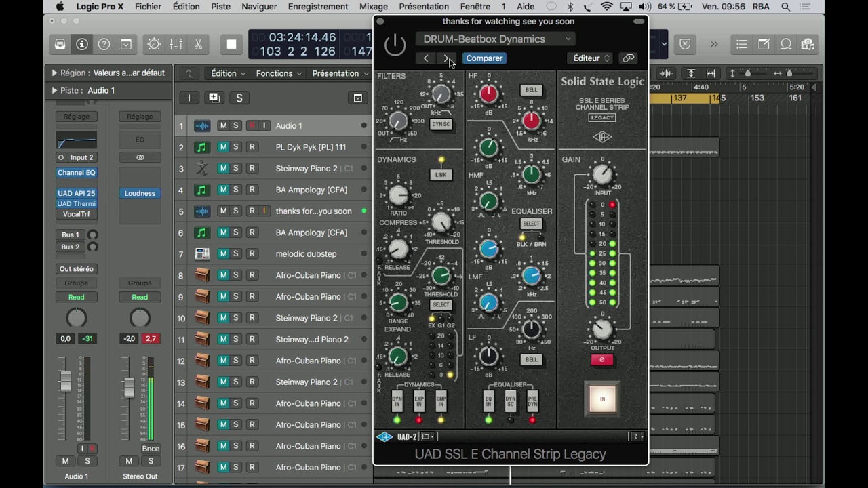Solo the Steinway Piano 2 track 3
This screenshot has width=868, height=488.
point(236,169)
